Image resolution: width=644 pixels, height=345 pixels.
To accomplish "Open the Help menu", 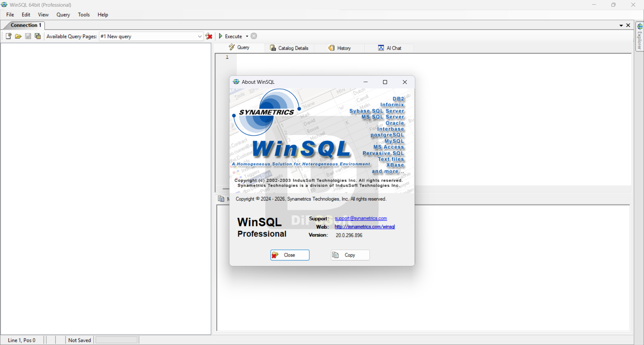I will (x=103, y=15).
